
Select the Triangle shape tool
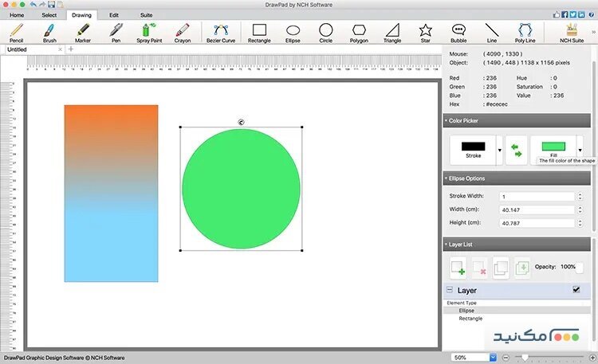[x=392, y=33]
